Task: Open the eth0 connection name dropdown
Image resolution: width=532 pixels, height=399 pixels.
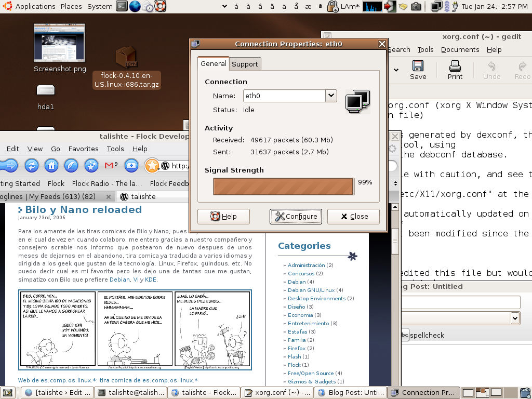Action: tap(330, 96)
